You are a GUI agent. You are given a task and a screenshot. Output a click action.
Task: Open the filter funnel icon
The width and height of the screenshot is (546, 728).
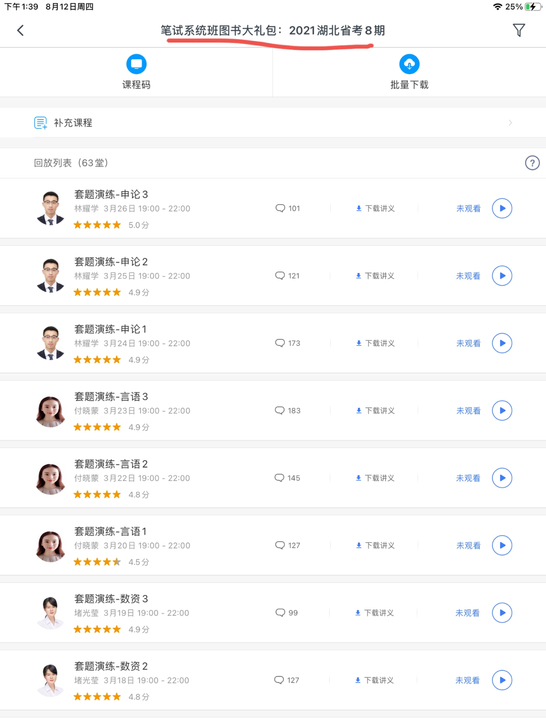tap(519, 30)
